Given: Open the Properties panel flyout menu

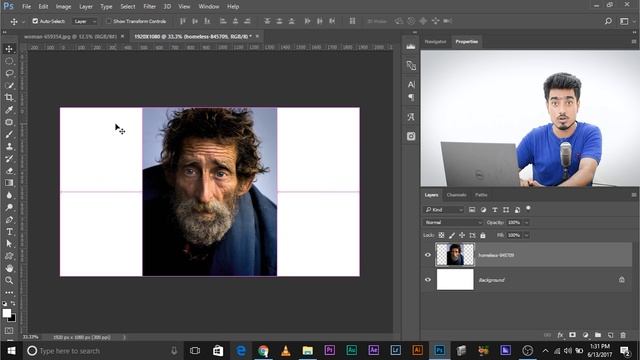Looking at the screenshot, I should point(634,42).
